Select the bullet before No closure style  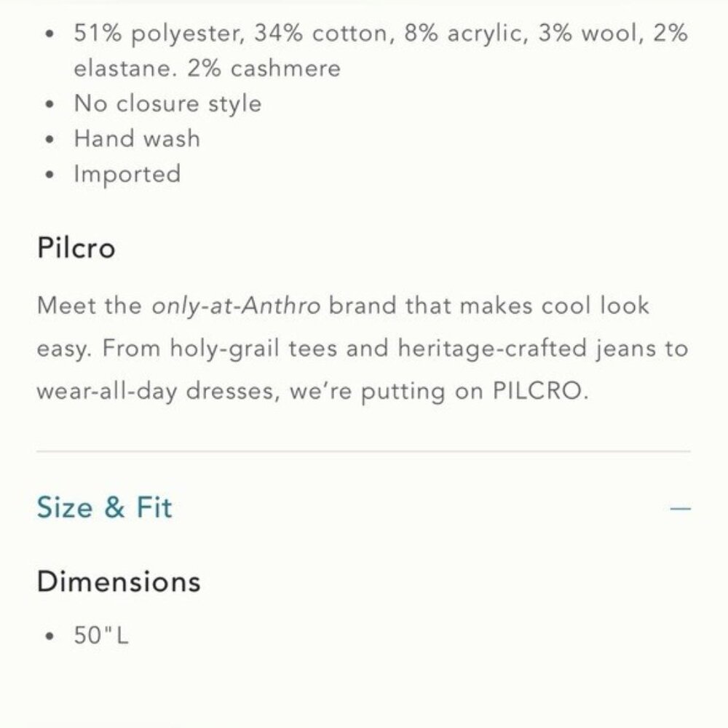point(50,104)
